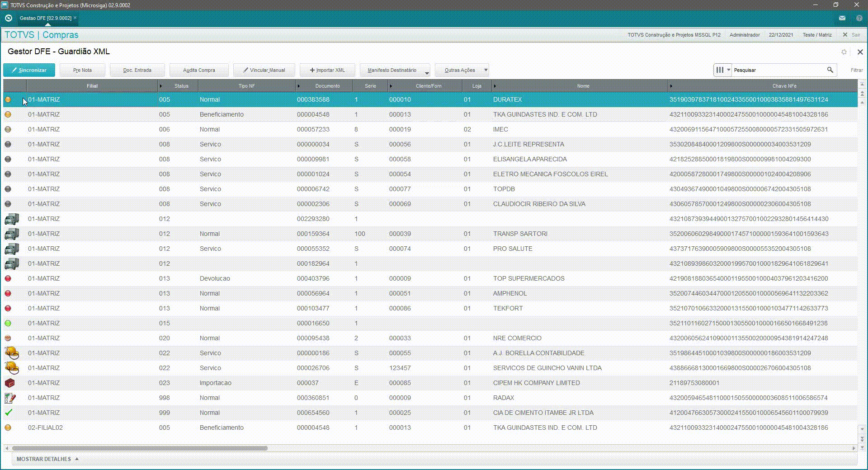Select chave NFe cell 21189753080001
Viewport: 868px width, 470px height.
tap(694, 383)
